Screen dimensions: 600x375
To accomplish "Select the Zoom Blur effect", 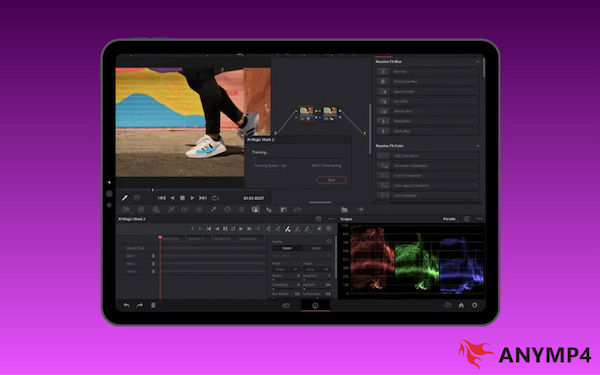I will click(x=427, y=131).
